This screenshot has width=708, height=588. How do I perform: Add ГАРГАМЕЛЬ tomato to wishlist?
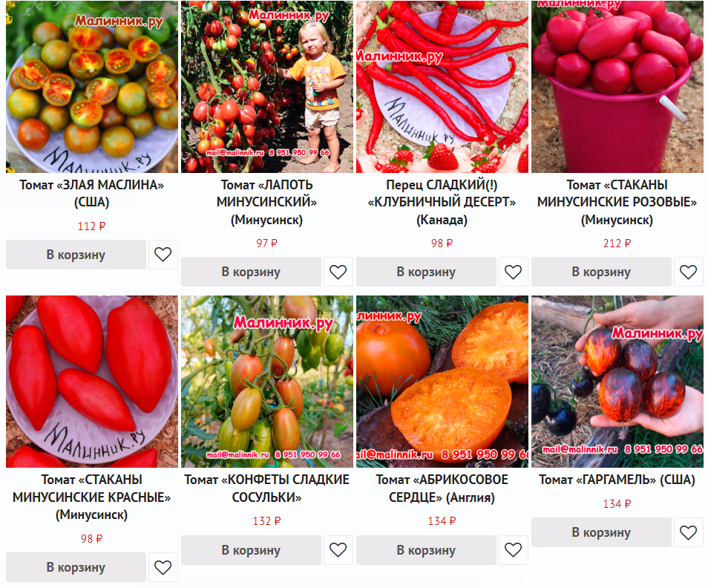[688, 532]
